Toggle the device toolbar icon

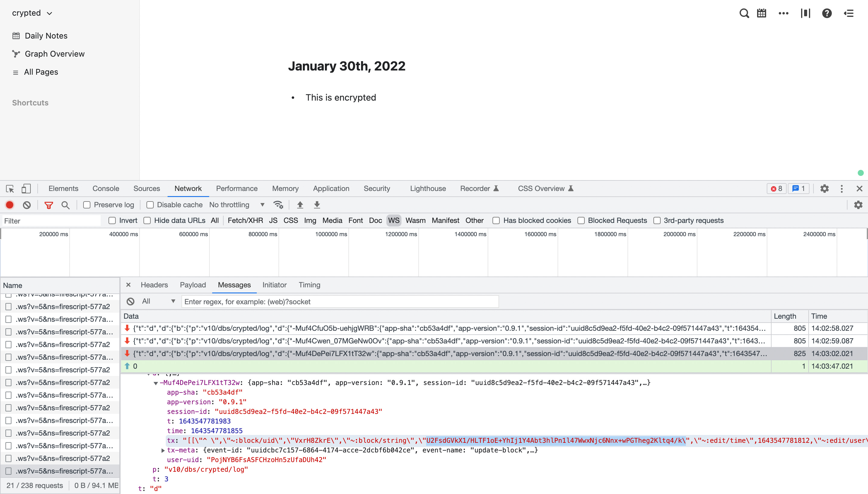(26, 189)
